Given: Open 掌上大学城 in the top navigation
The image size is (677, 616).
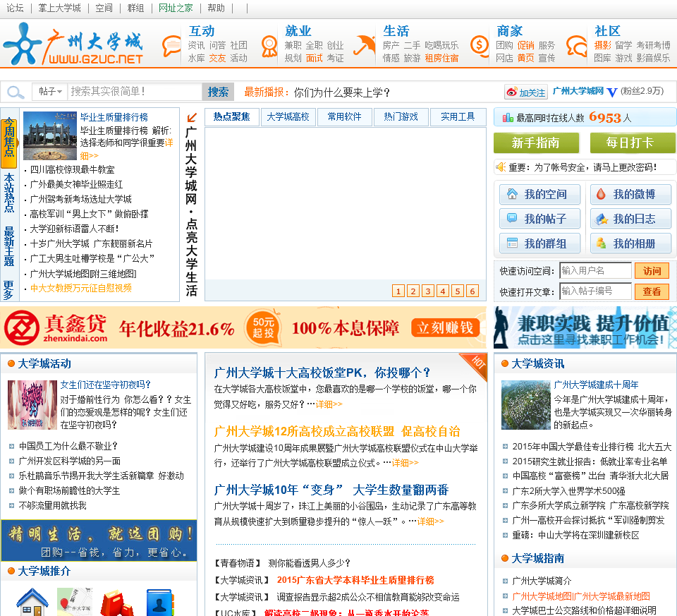Looking at the screenshot, I should coord(59,8).
